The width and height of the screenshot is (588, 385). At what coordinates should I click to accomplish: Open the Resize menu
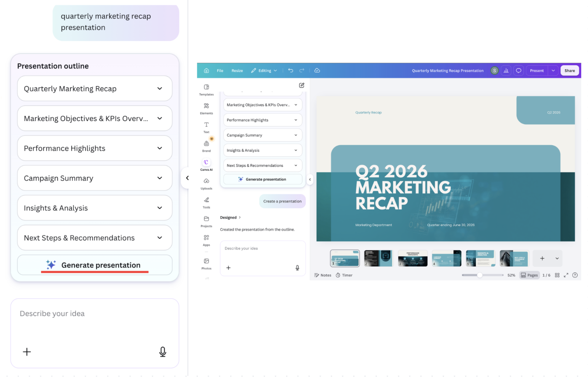click(237, 71)
